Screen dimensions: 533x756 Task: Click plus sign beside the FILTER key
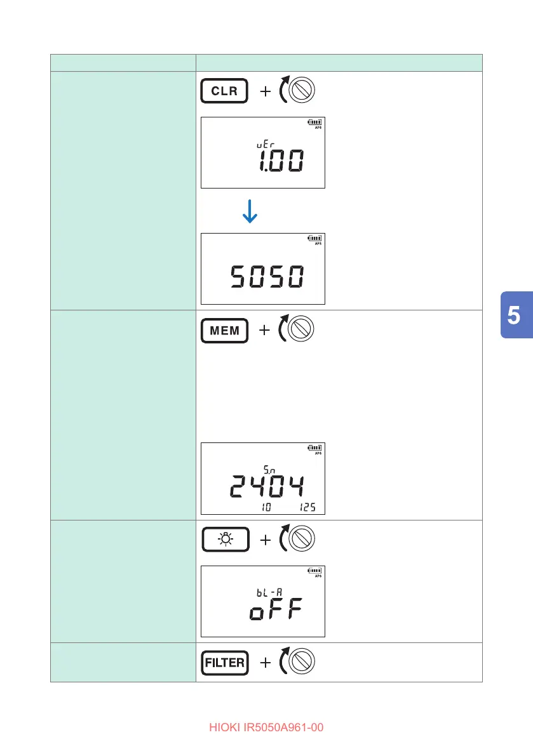tap(265, 663)
